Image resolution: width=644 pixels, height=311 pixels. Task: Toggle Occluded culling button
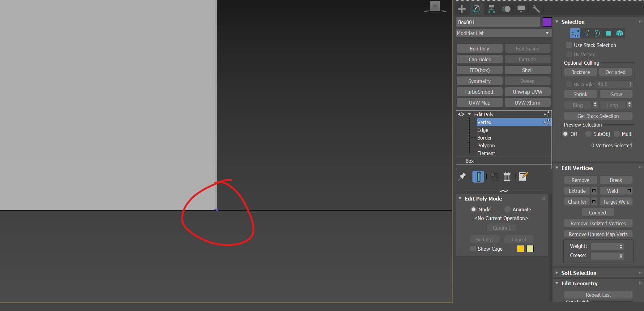click(x=616, y=72)
